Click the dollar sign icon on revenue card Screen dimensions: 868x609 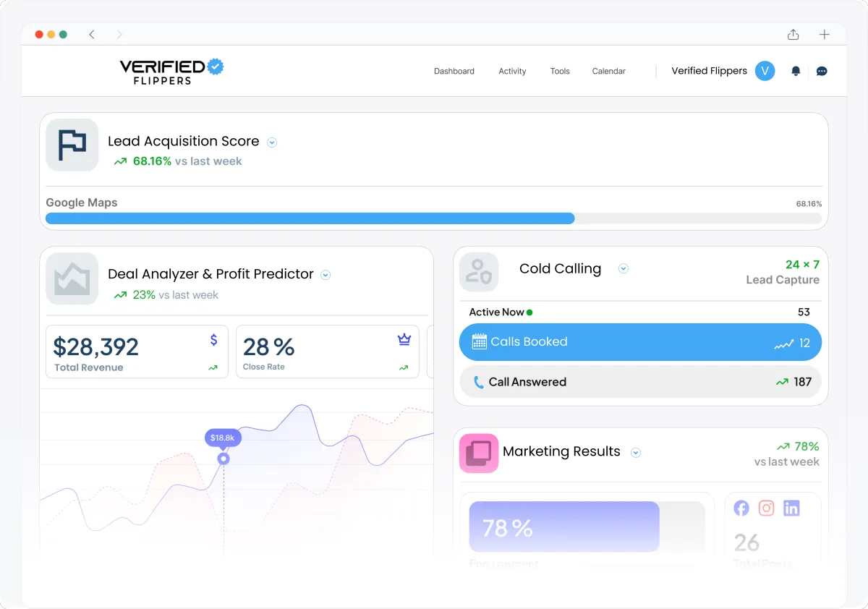click(213, 340)
